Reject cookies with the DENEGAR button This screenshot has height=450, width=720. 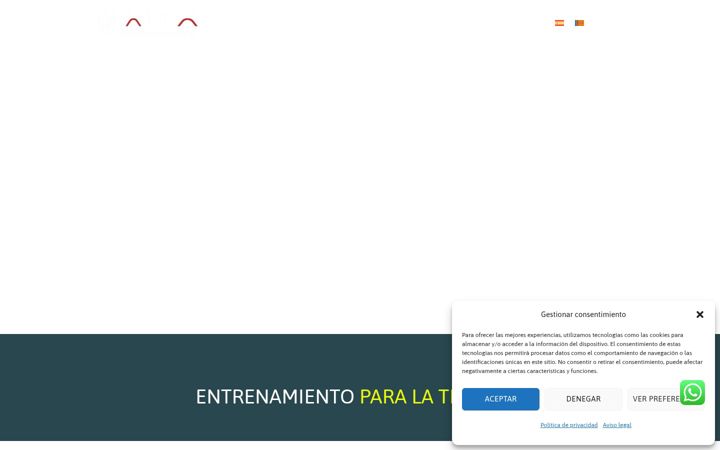coord(583,399)
